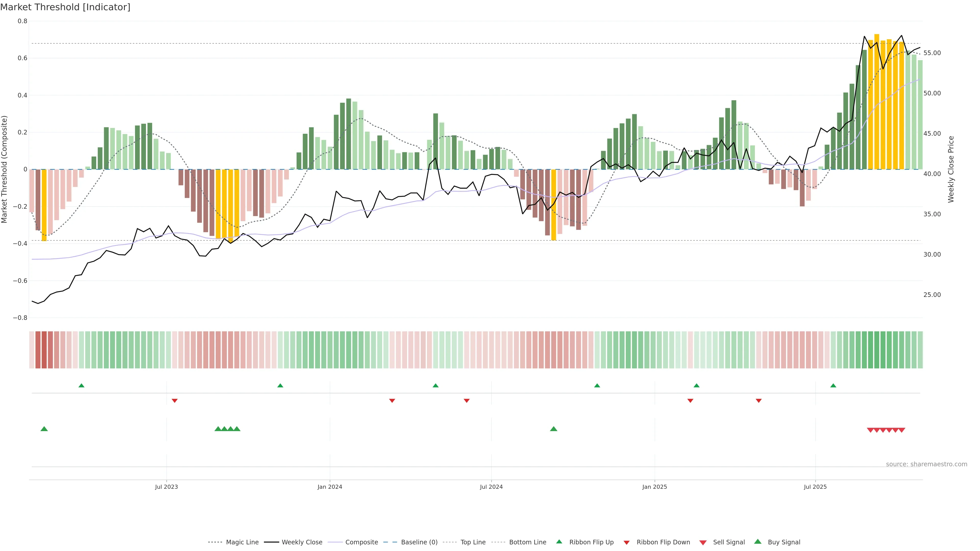The width and height of the screenshot is (980, 551).
Task: Click the Jan 2025 x-axis label
Action: click(x=654, y=487)
